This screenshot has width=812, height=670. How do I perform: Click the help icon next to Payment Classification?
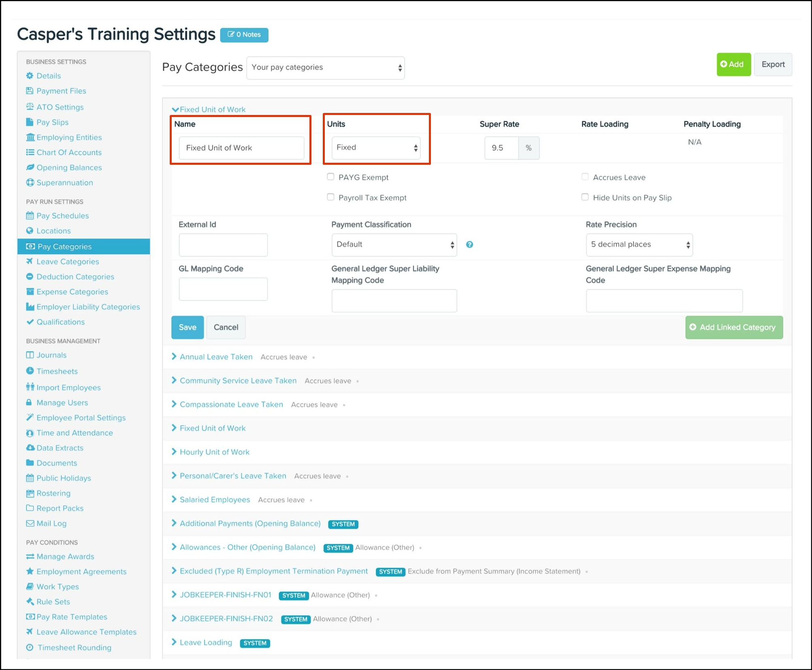pyautogui.click(x=469, y=245)
